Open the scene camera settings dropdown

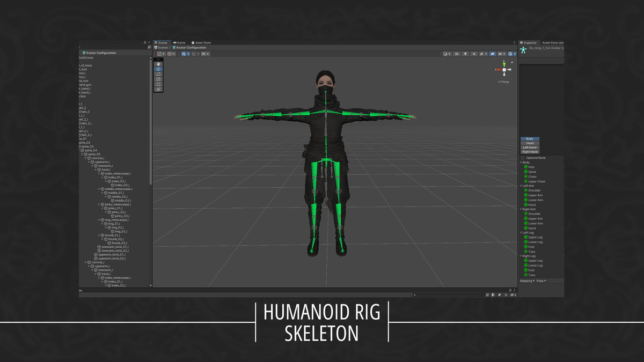502,54
